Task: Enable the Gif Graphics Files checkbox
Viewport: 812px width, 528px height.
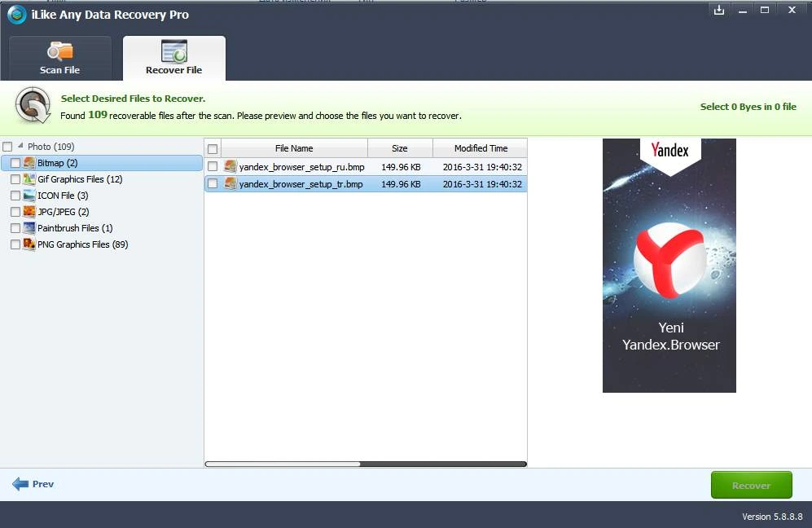Action: [x=15, y=179]
